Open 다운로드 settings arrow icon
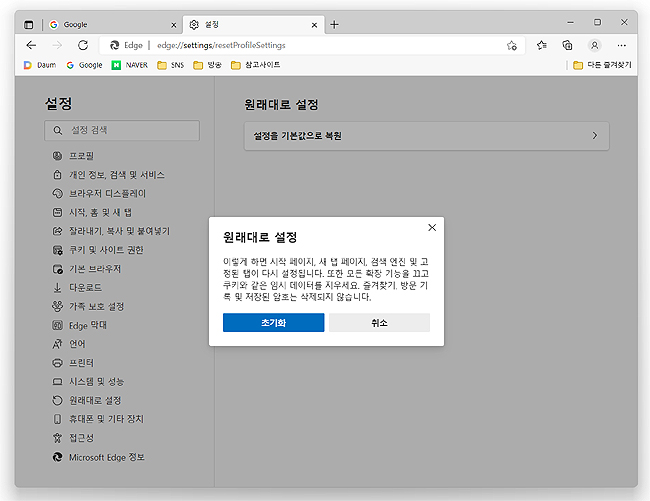Image resolution: width=650 pixels, height=501 pixels. 57,288
